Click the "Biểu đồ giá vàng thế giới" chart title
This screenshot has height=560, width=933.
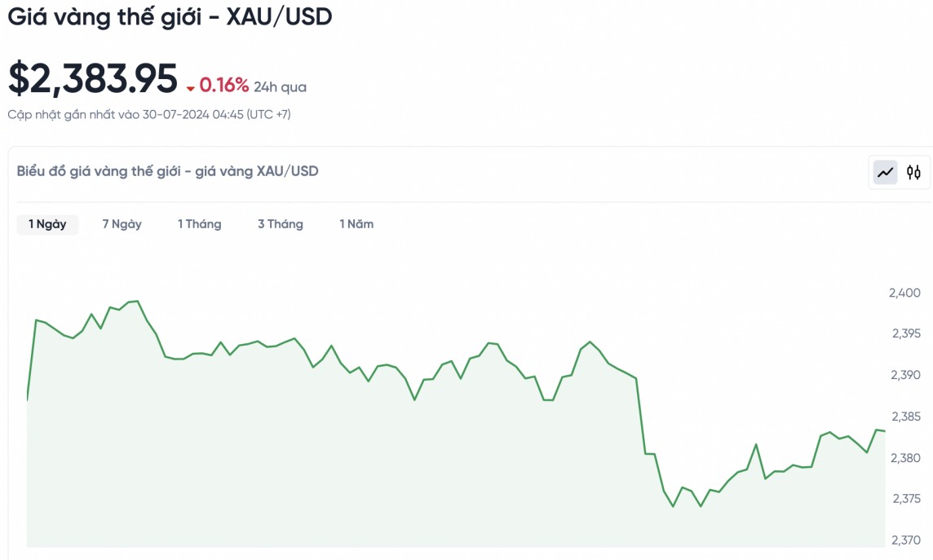[x=168, y=171]
